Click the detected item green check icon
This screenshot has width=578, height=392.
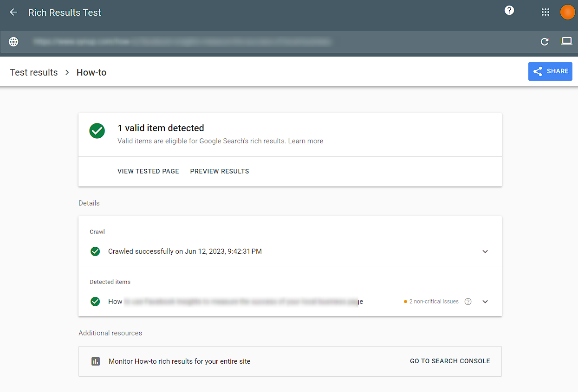[95, 302]
